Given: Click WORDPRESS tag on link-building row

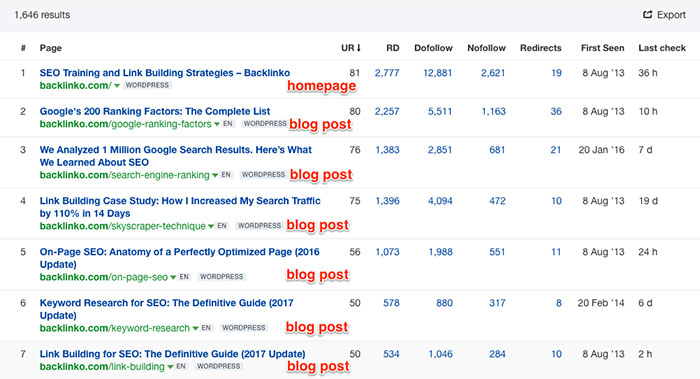Looking at the screenshot, I should pos(219,366).
